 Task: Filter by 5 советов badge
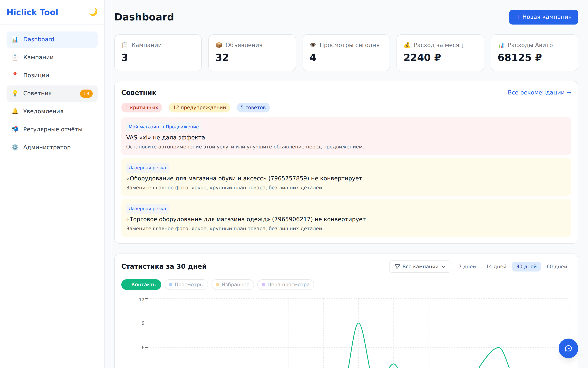coord(253,108)
